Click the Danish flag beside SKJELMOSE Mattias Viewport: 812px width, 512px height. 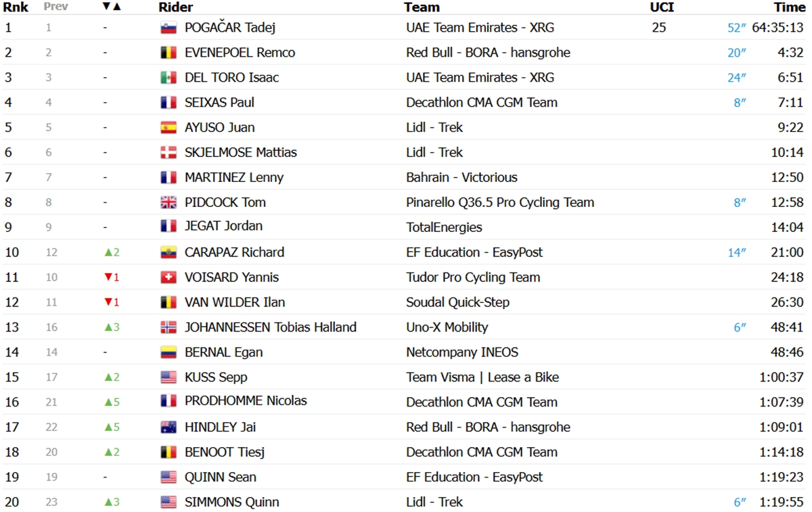point(168,153)
